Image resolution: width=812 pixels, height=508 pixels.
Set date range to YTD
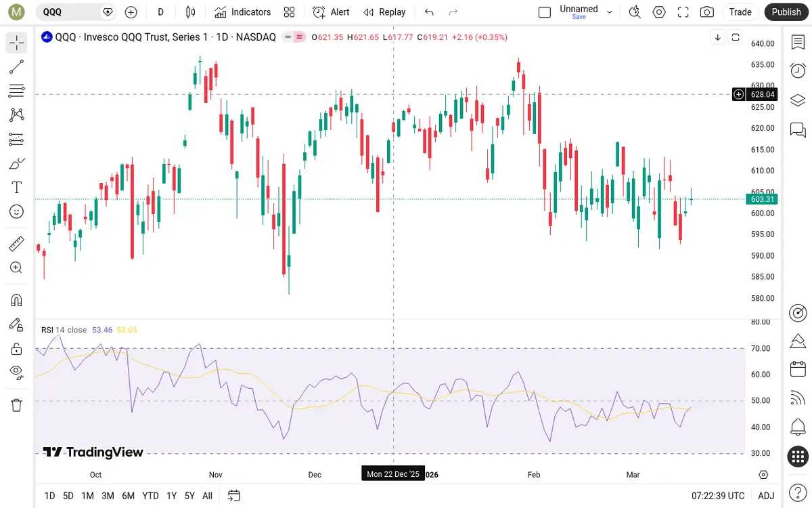[x=150, y=496]
